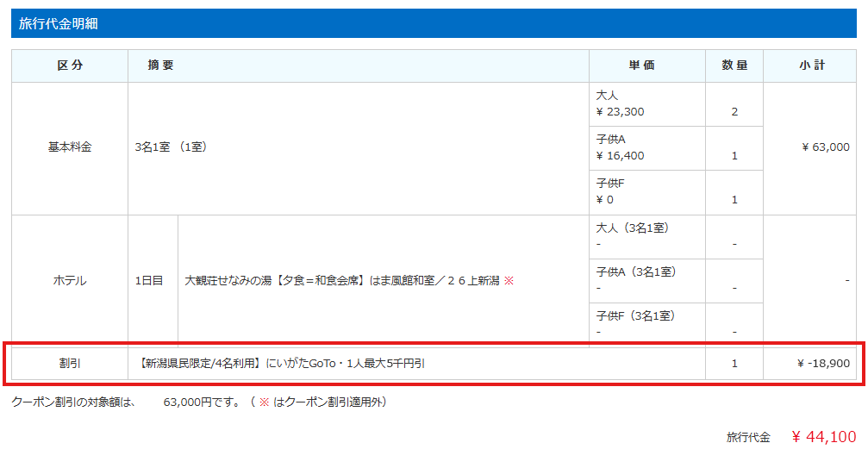Select the 区分 column header
This screenshot has width=868, height=468.
tap(70, 66)
